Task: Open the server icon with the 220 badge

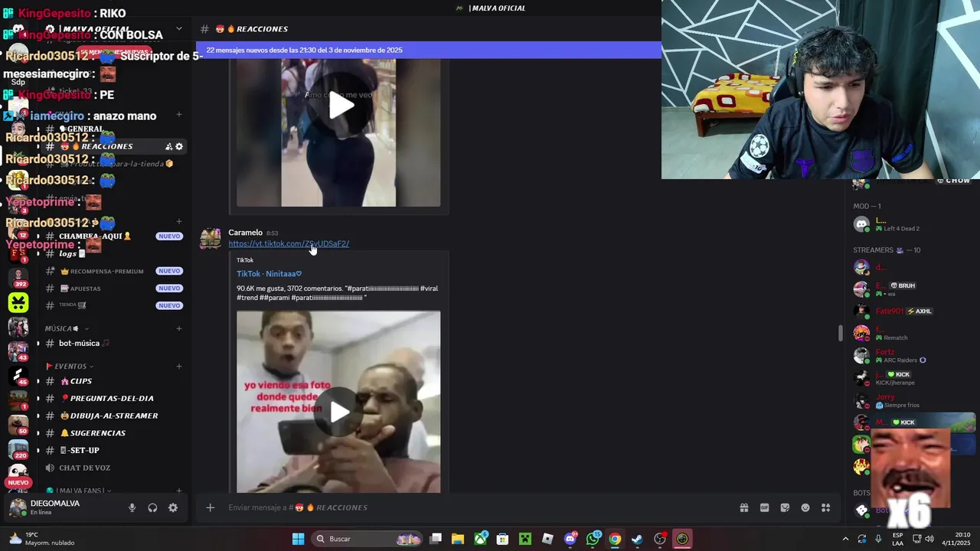Action: [x=18, y=449]
